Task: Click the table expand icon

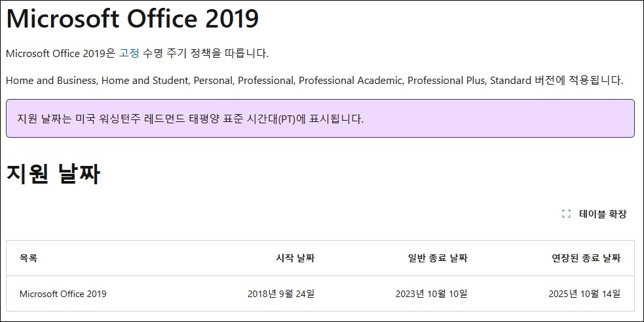Action: click(x=566, y=214)
